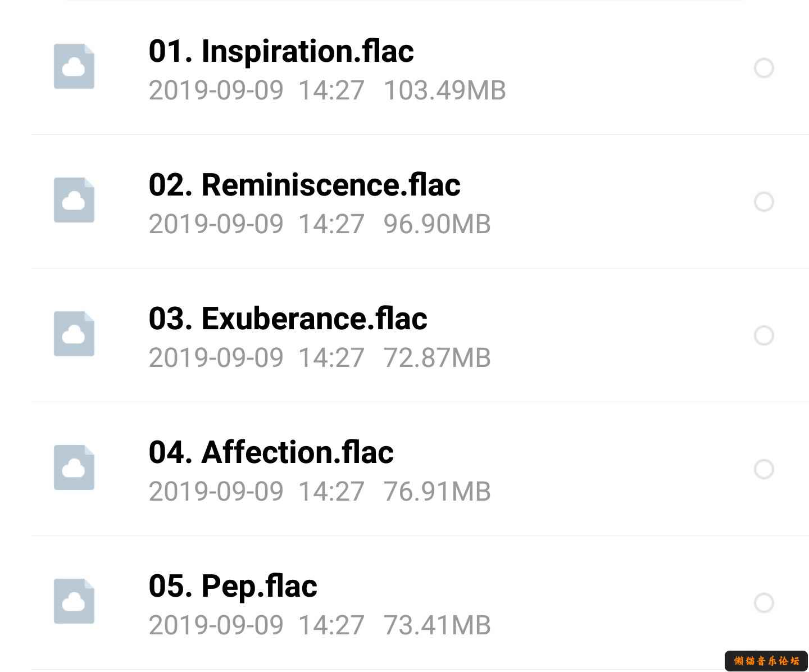Click the cloud file icon beside 02. Reminiscence.flac
The height and width of the screenshot is (672, 809).
(x=74, y=200)
